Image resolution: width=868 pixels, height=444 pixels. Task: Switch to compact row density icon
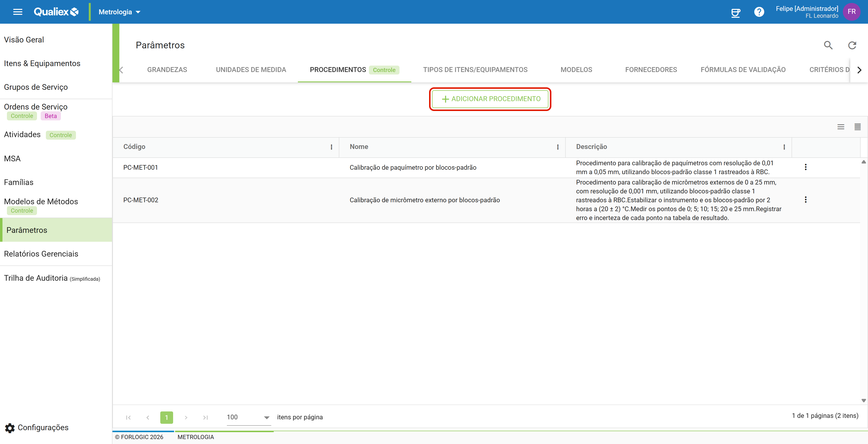(x=858, y=127)
